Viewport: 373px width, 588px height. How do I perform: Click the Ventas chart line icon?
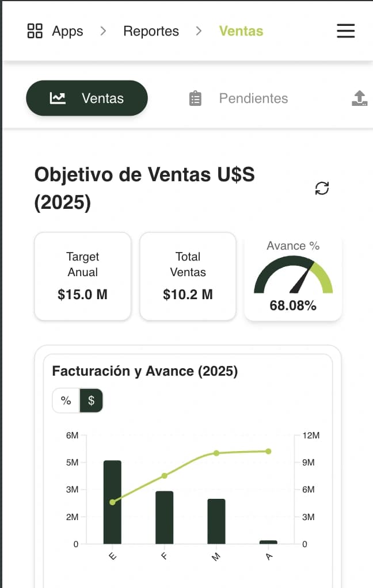[x=58, y=98]
